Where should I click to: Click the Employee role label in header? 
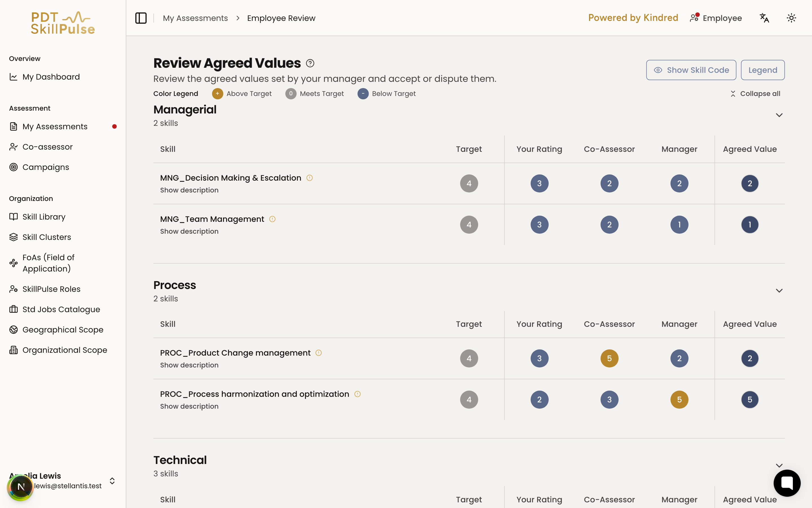coord(722,18)
